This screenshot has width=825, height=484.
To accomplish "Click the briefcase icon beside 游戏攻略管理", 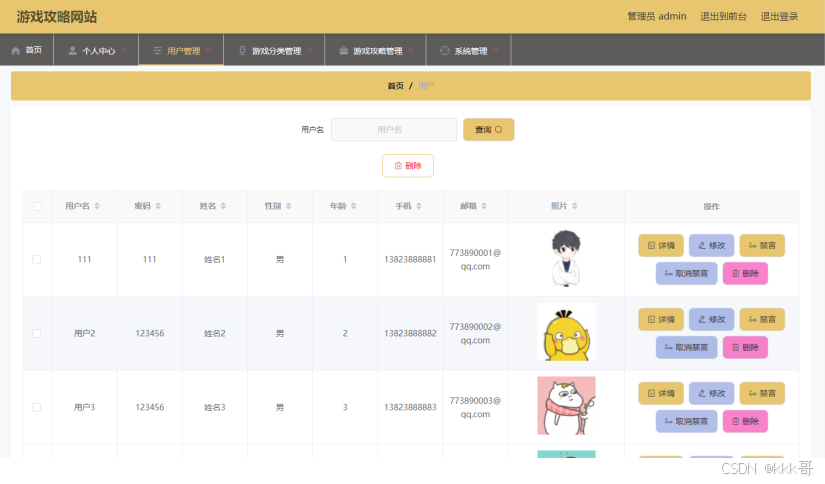I will pos(344,51).
